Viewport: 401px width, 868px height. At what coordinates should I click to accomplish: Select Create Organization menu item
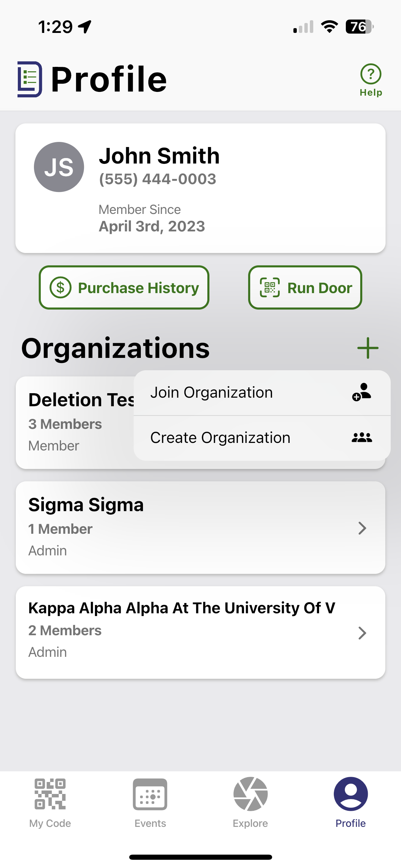[262, 438]
